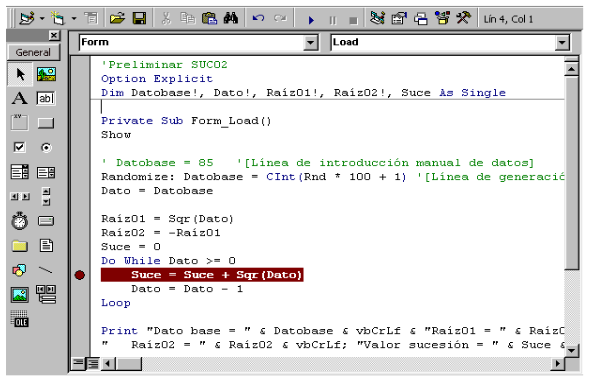590x384 pixels.
Task: Click the Private Sub Form_Load() line
Action: coord(186,121)
